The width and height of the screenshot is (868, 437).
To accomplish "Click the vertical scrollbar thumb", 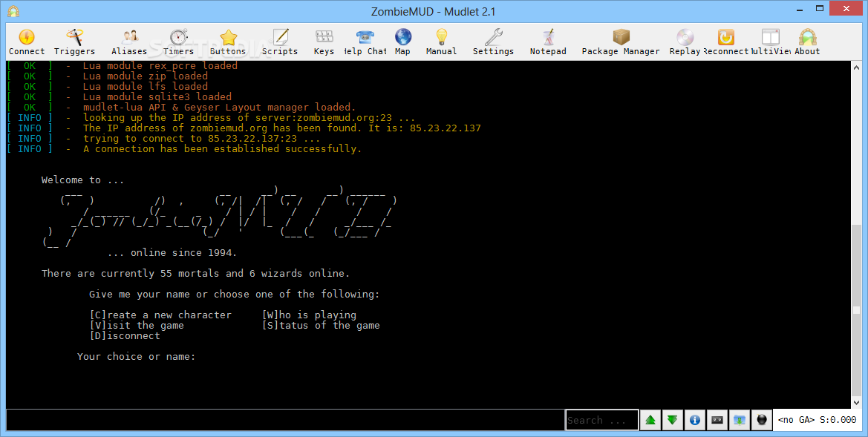I will 856,310.
